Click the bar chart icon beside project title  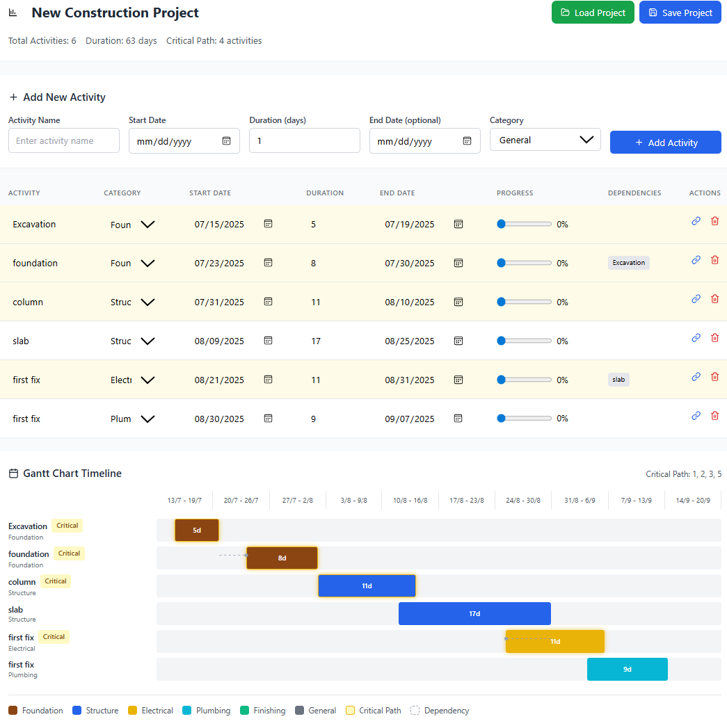pyautogui.click(x=12, y=12)
